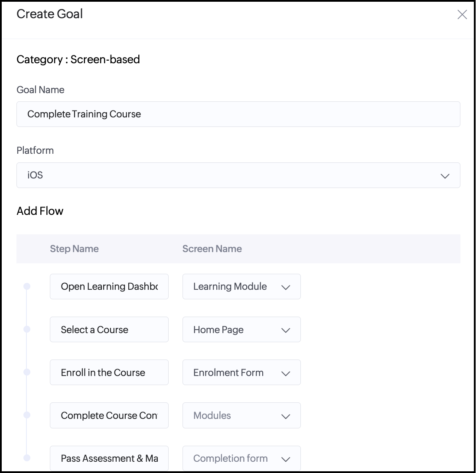This screenshot has width=476, height=473.
Task: Click the Goal Name text field
Action: [x=238, y=114]
